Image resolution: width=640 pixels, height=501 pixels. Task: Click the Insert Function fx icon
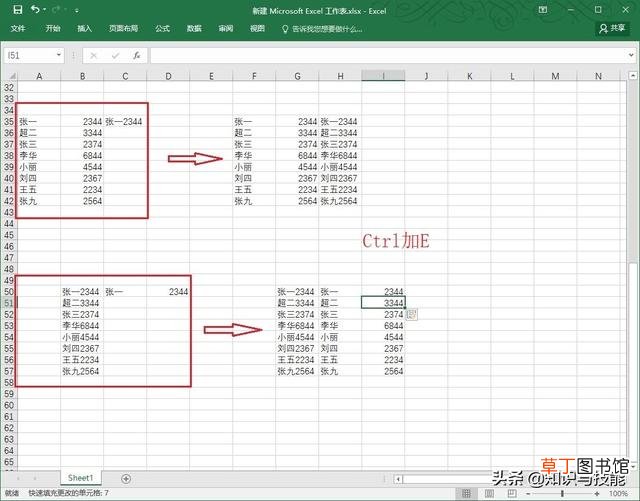(137, 56)
